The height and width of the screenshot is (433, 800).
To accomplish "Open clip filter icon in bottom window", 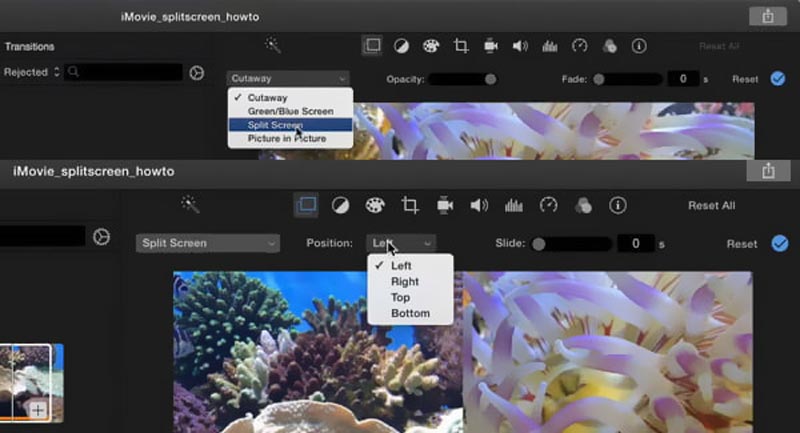I will pyautogui.click(x=583, y=206).
